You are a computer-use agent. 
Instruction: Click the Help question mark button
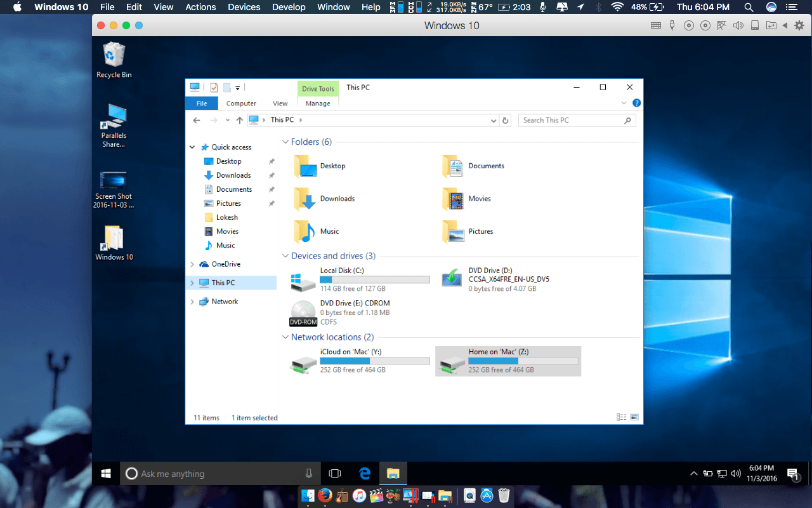tap(636, 103)
